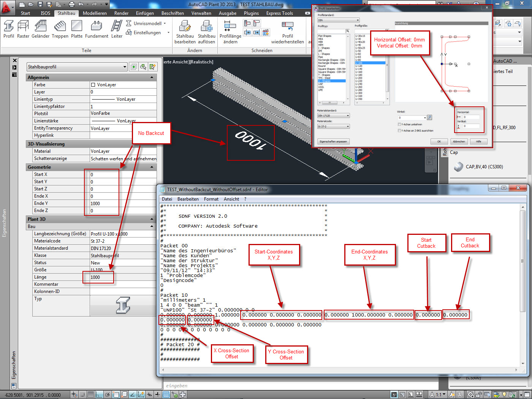Toggle grid display in the status bar
This screenshot has width=532, height=399.
coord(90,395)
